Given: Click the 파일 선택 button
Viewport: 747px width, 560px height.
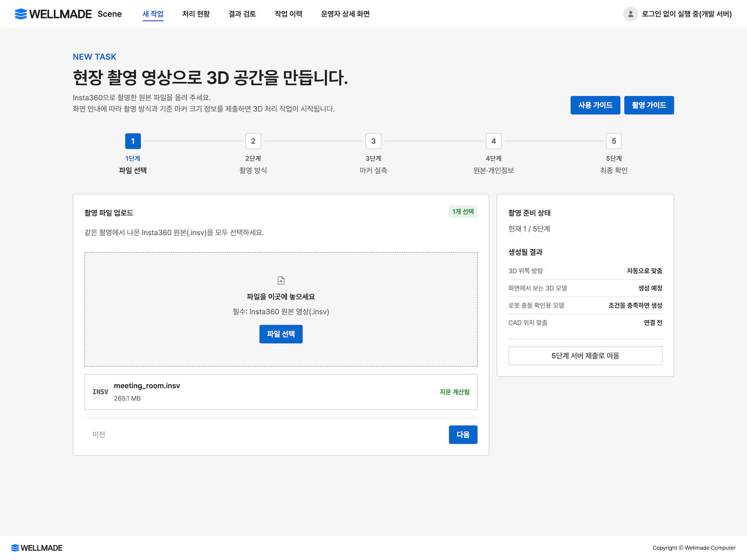Looking at the screenshot, I should [x=281, y=334].
